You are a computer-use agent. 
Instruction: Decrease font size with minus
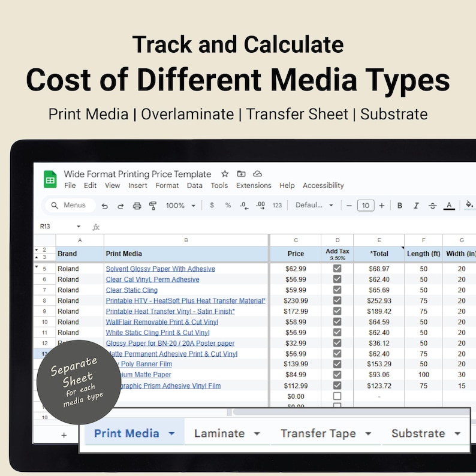[349, 206]
